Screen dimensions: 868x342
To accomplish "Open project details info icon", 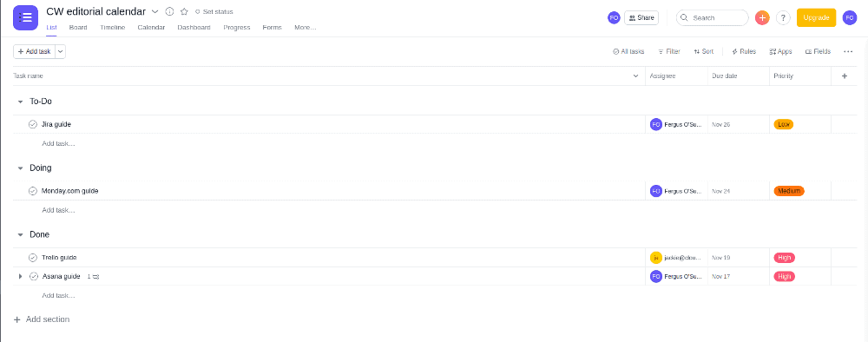I will (x=170, y=11).
